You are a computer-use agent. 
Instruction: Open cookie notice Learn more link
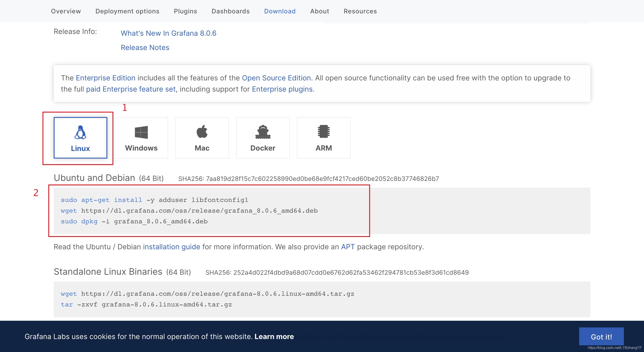coord(274,337)
